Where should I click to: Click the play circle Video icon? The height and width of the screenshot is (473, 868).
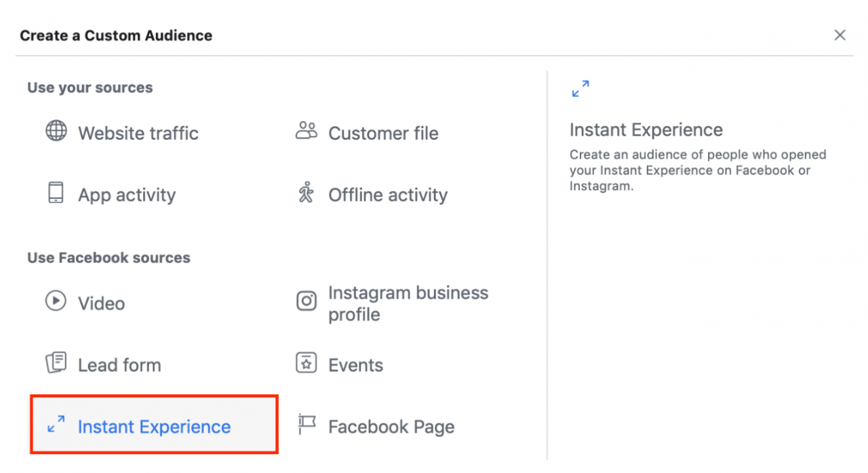(x=56, y=301)
